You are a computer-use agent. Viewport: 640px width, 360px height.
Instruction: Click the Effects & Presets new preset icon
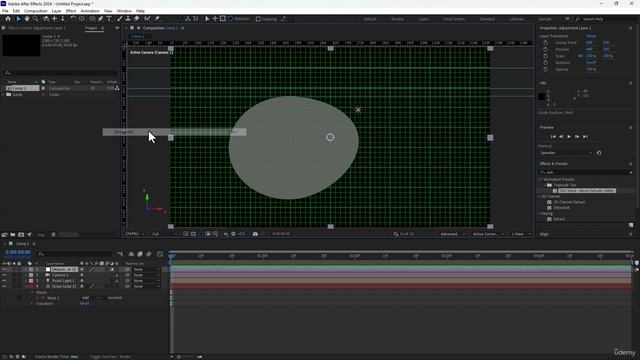pyautogui.click(x=631, y=225)
